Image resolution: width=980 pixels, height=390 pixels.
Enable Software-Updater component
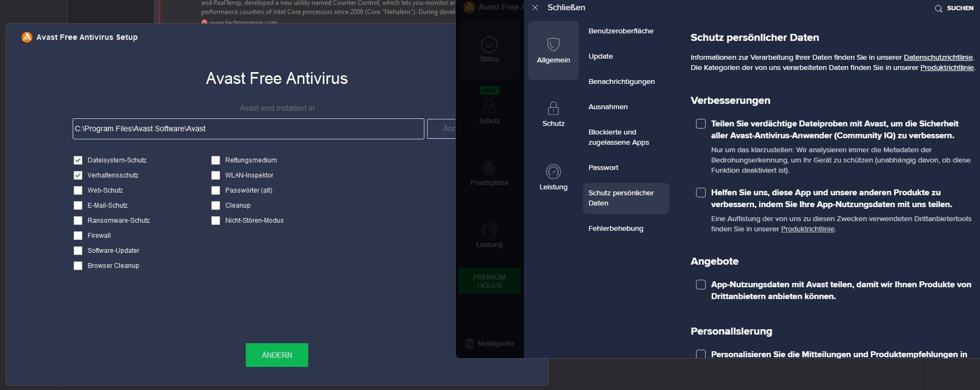78,251
